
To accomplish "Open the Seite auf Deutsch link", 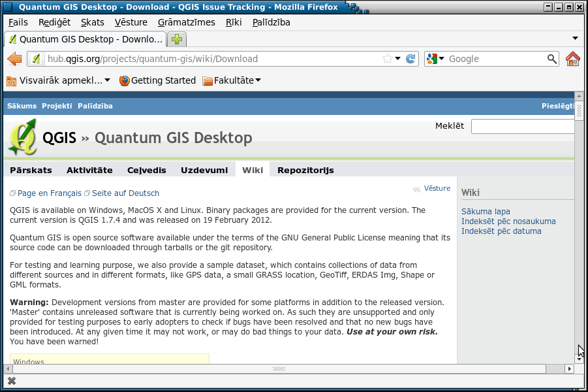I will pos(125,193).
